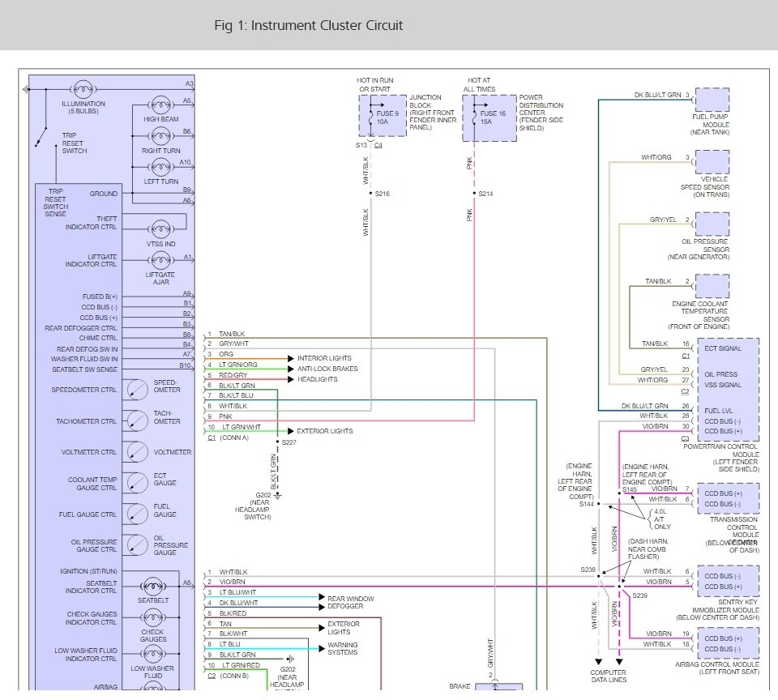The height and width of the screenshot is (700, 778).
Task: Select the Liftgate Ajar lamp symbol
Action: (160, 261)
